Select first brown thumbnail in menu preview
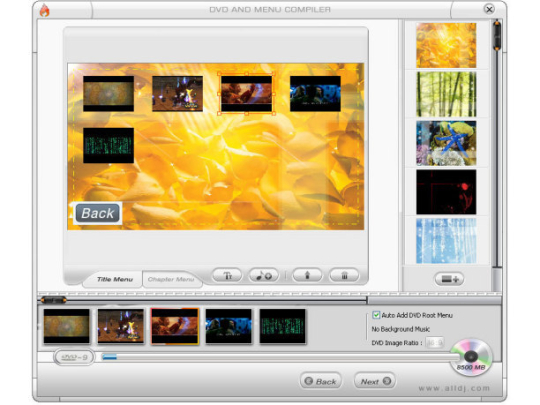The image size is (540, 405). [108, 94]
